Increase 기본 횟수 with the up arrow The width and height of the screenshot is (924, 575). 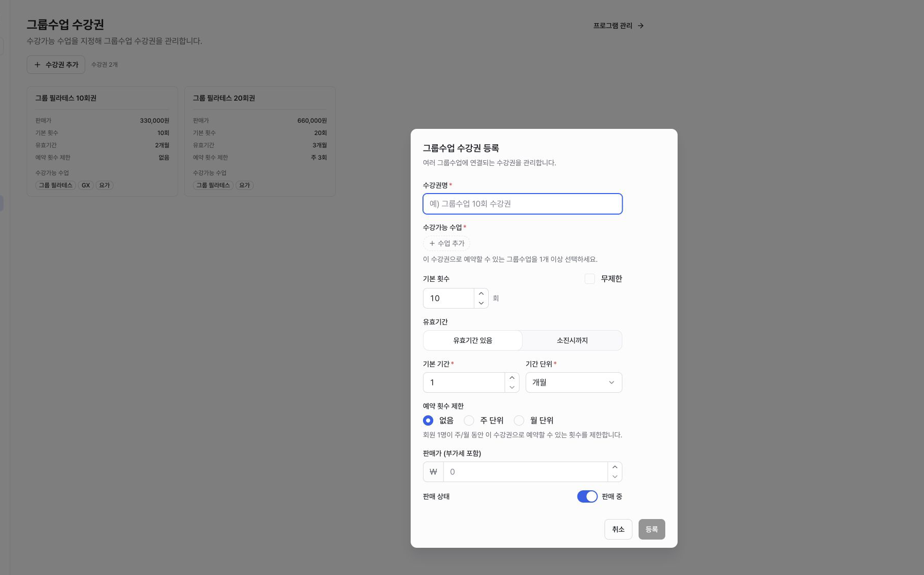[x=481, y=294]
